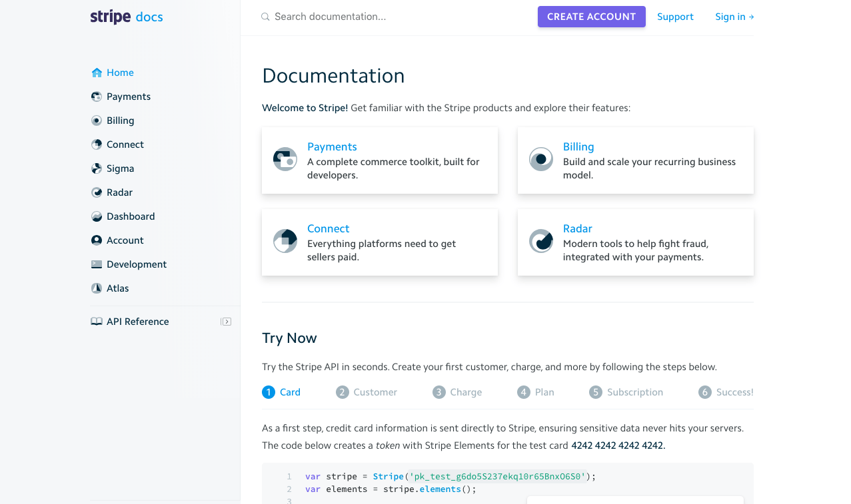
Task: Click the Radar card icon
Action: (541, 241)
